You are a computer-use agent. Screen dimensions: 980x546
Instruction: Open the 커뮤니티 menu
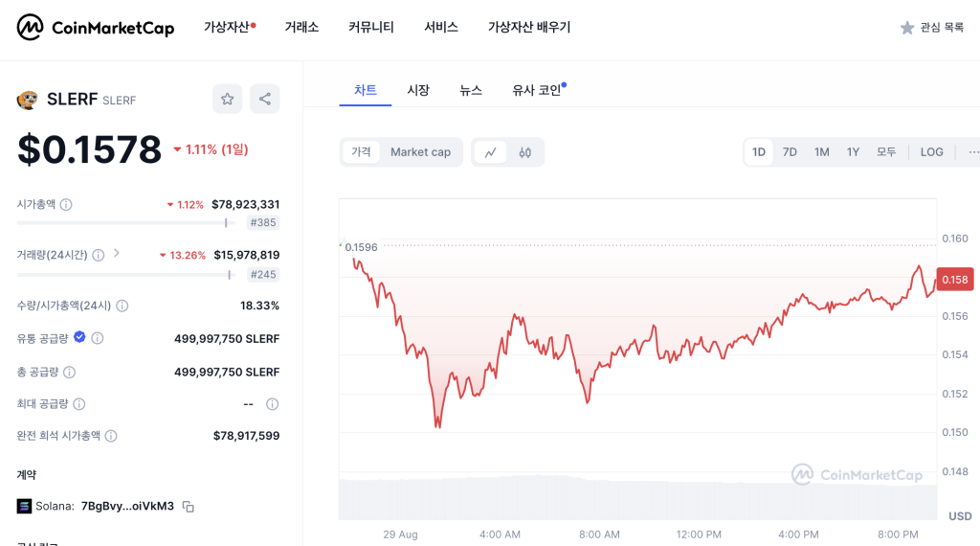pos(371,27)
